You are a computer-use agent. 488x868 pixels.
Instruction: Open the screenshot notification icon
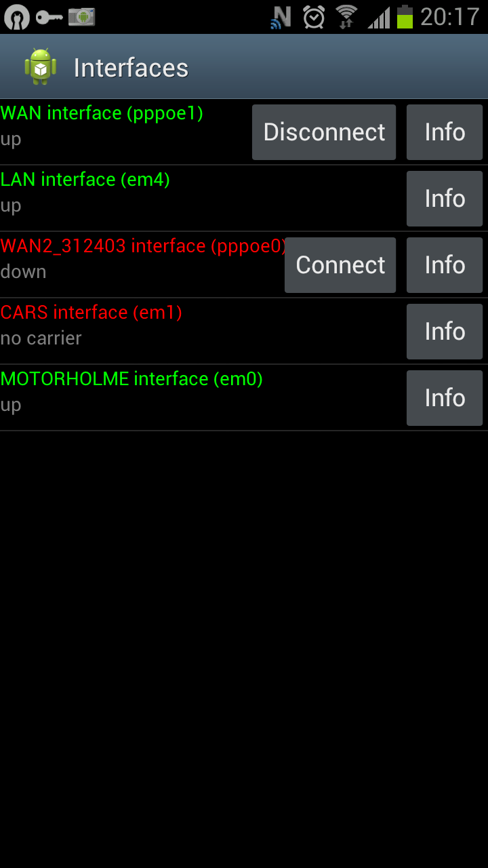(x=81, y=17)
